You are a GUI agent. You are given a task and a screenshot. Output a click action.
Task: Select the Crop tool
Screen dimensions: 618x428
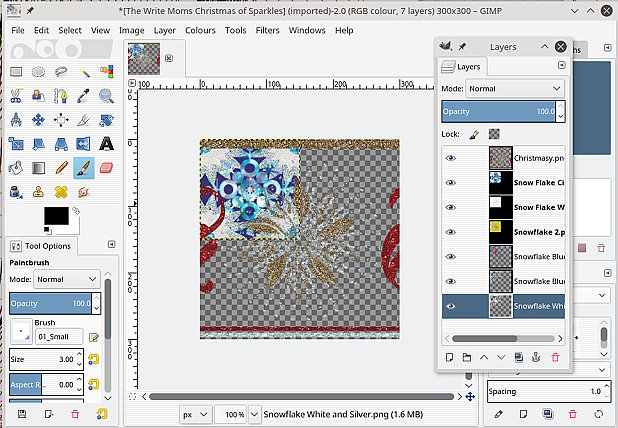tap(84, 120)
